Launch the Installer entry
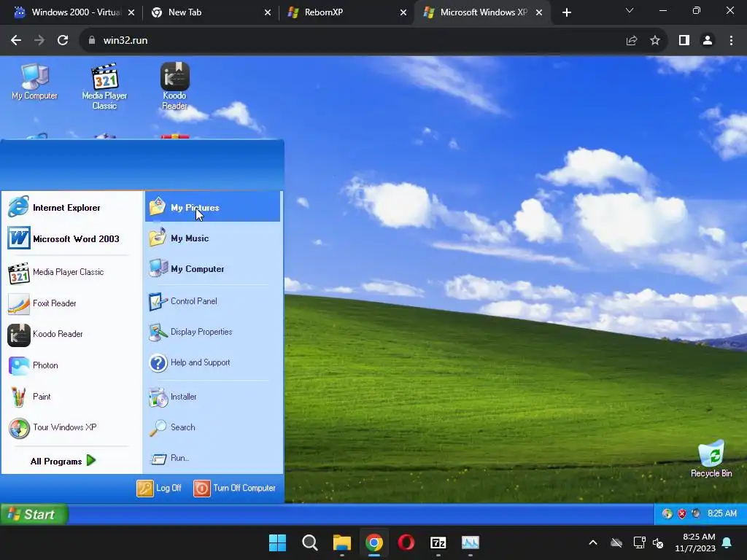The height and width of the screenshot is (560, 747). (212, 397)
